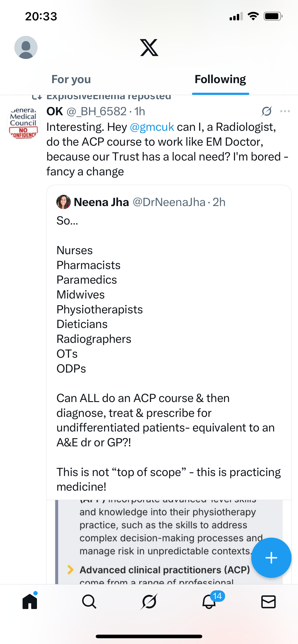Open Notifications bell with 14 badge

tap(209, 602)
